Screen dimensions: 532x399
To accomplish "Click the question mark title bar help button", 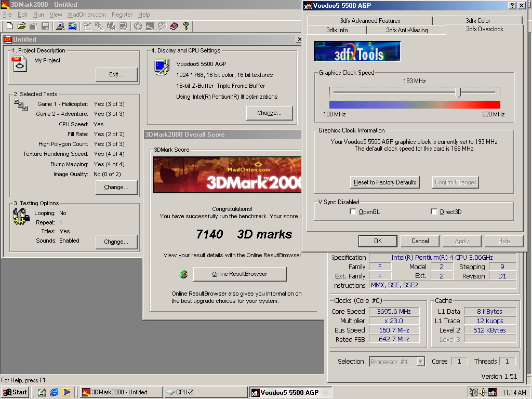I will pos(512,5).
